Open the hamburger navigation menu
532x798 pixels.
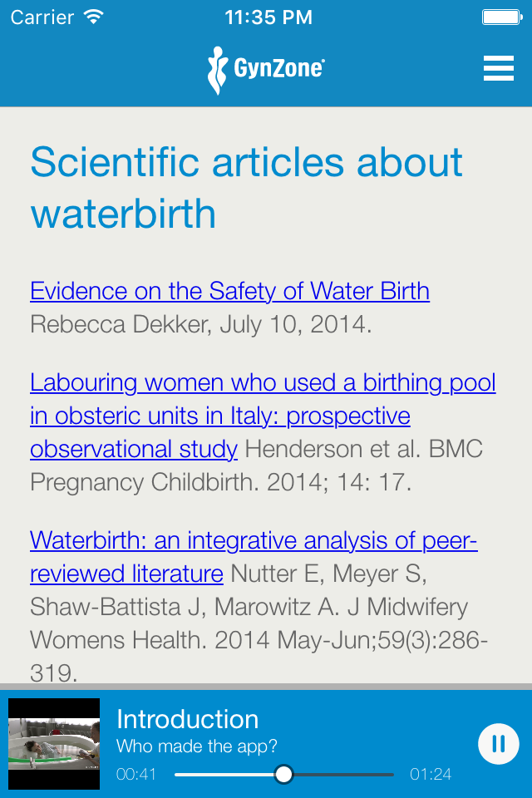point(498,68)
